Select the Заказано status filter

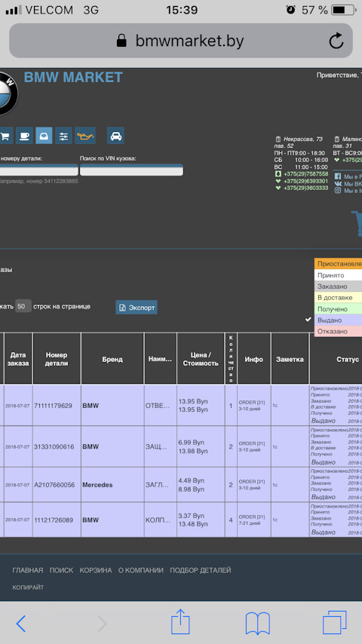coord(338,287)
